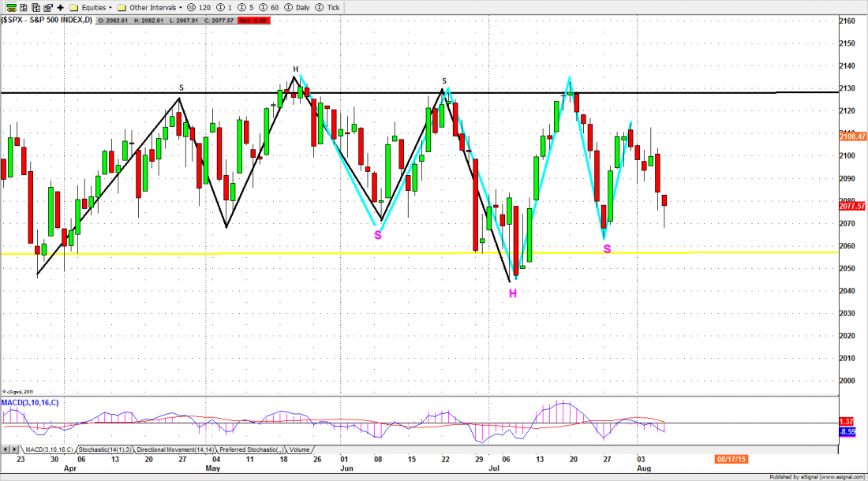Click the left tab scroll arrow
This screenshot has width=868, height=481.
(6, 449)
